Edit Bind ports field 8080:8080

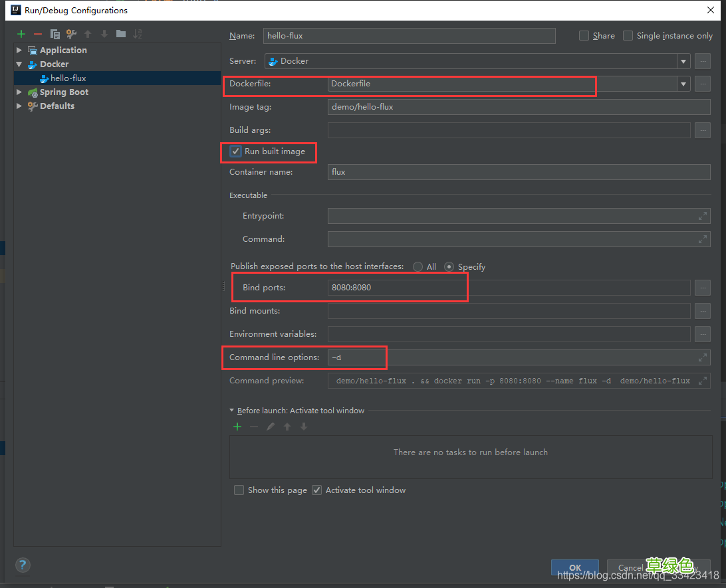[x=509, y=288]
